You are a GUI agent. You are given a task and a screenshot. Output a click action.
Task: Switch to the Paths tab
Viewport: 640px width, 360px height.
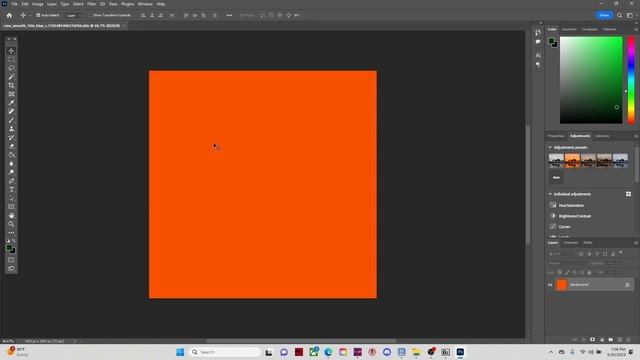pyautogui.click(x=588, y=243)
